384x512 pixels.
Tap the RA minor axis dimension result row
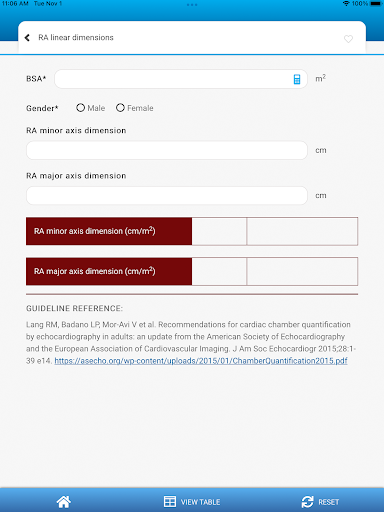[x=192, y=231]
